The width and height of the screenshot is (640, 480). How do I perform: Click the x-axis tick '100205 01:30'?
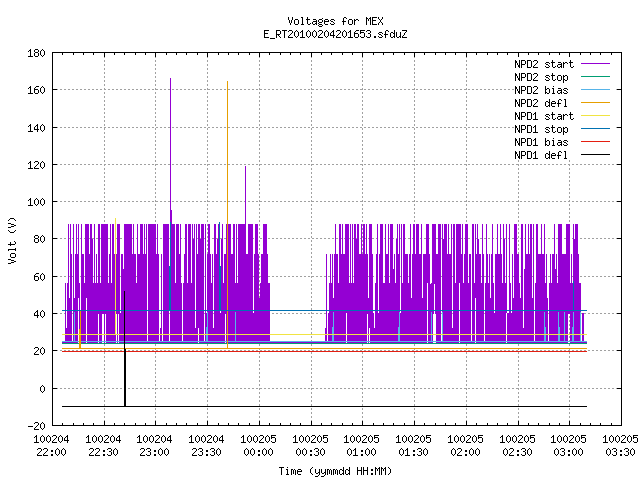[413, 446]
